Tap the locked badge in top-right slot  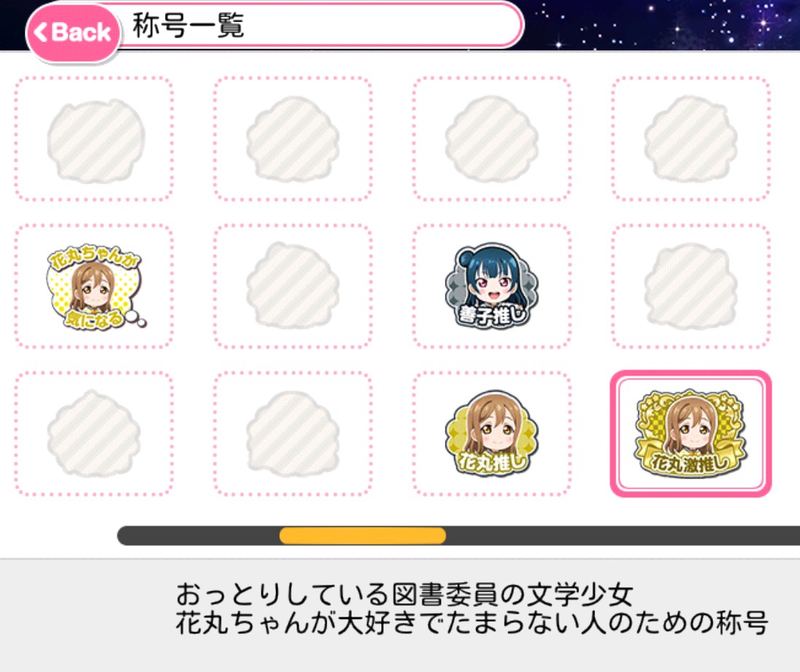(x=690, y=139)
